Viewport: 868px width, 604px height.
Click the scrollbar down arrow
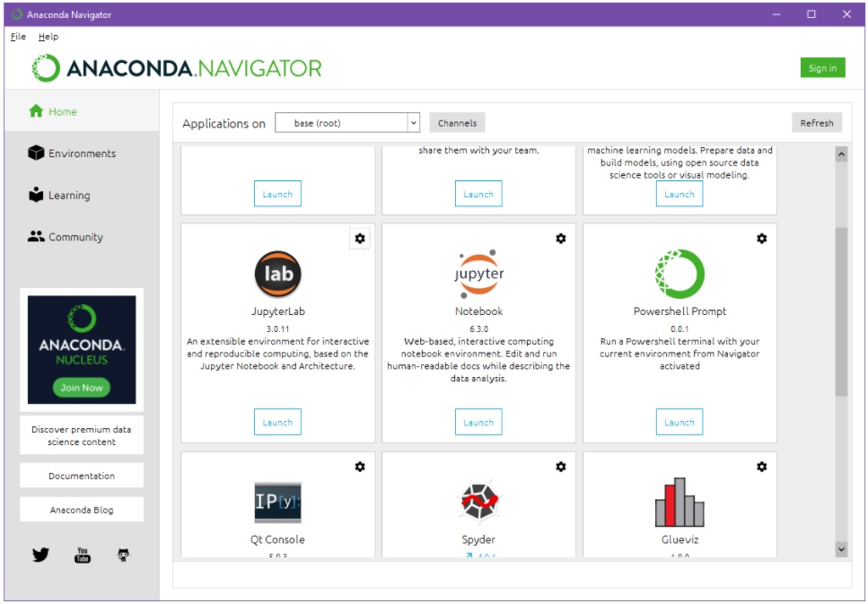pyautogui.click(x=841, y=548)
